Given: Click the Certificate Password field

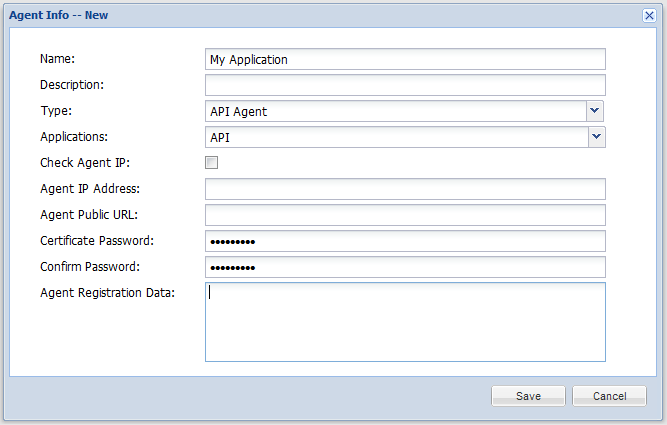Looking at the screenshot, I should pos(405,241).
